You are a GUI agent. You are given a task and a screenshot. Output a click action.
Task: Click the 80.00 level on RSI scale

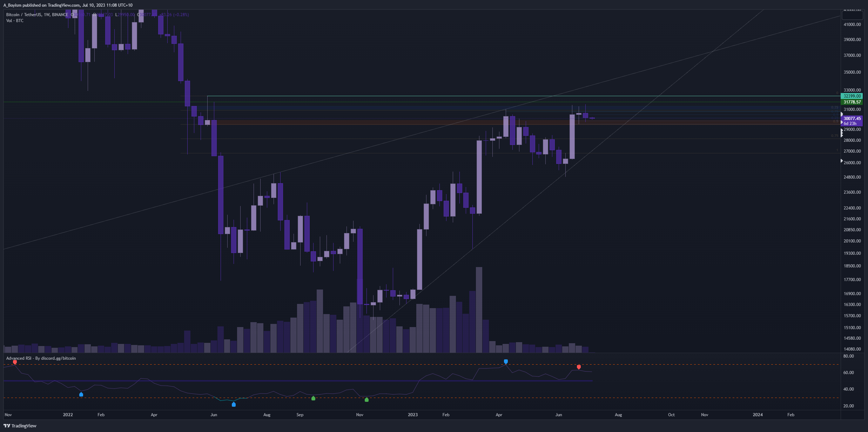coord(848,356)
